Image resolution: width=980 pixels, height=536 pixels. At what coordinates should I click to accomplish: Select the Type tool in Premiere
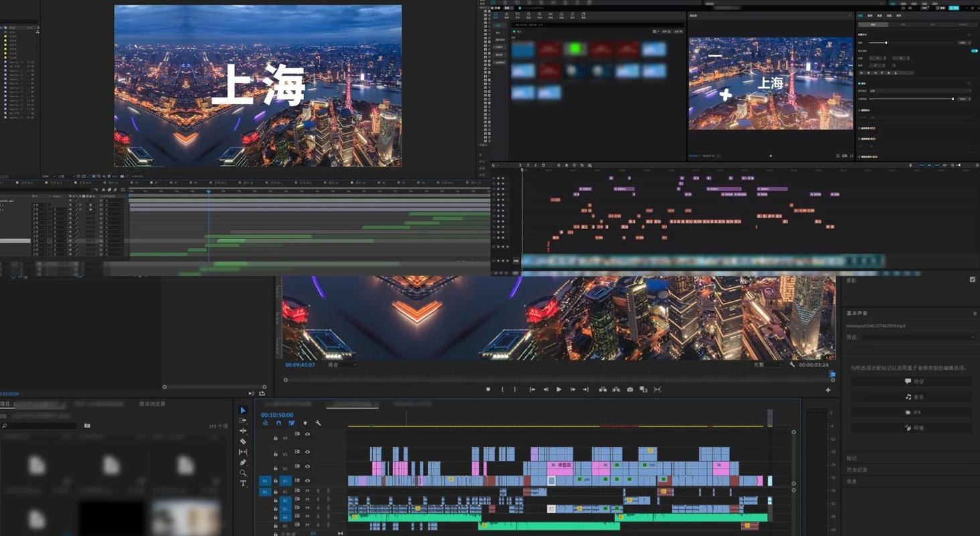pyautogui.click(x=243, y=483)
